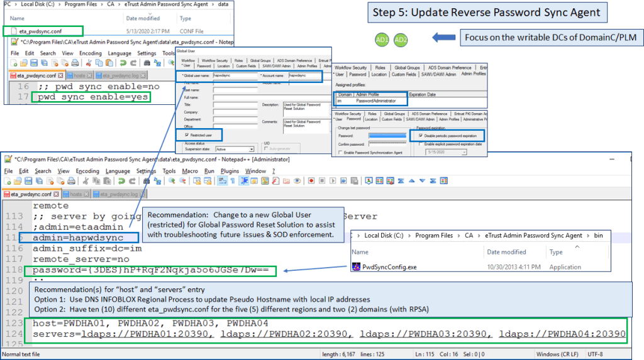Click the Find binoculars icon in lower toolbar
Image resolution: width=644 pixels, height=360 pixels.
[148, 181]
